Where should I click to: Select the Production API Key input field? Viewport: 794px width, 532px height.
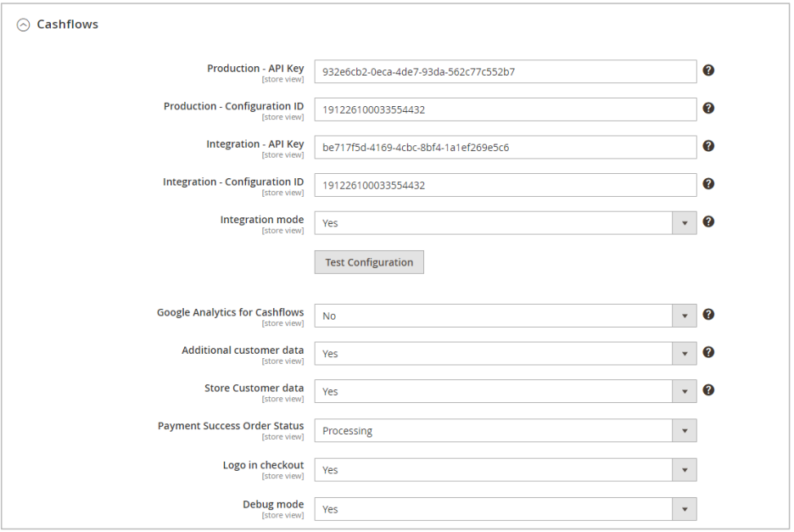tap(505, 71)
